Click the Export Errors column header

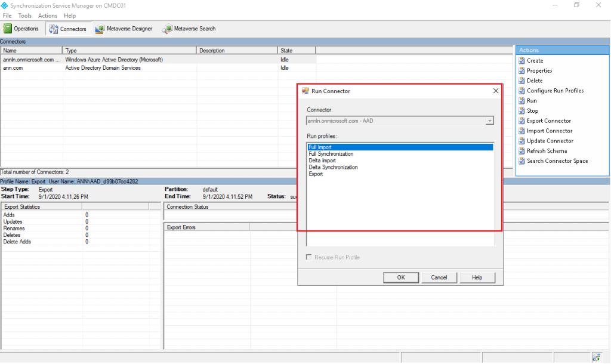207,227
